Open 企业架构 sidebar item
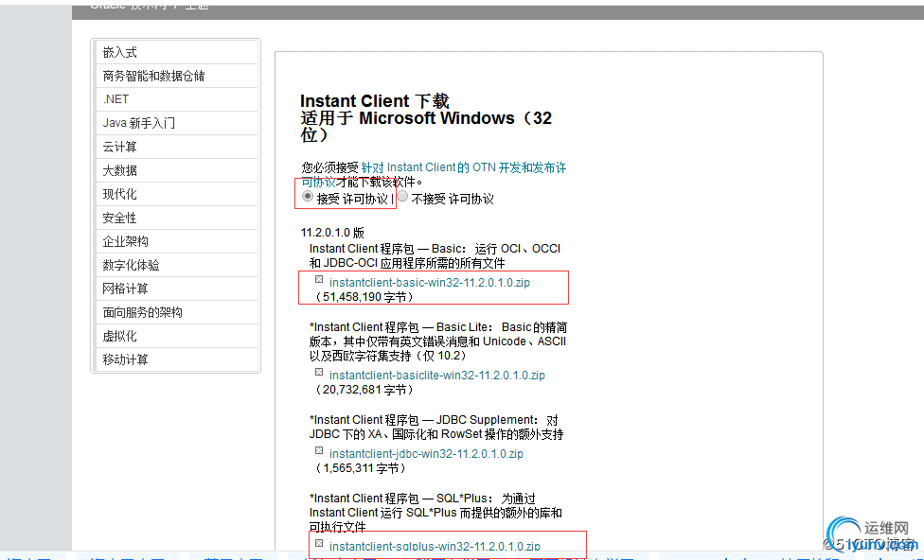 (177, 241)
